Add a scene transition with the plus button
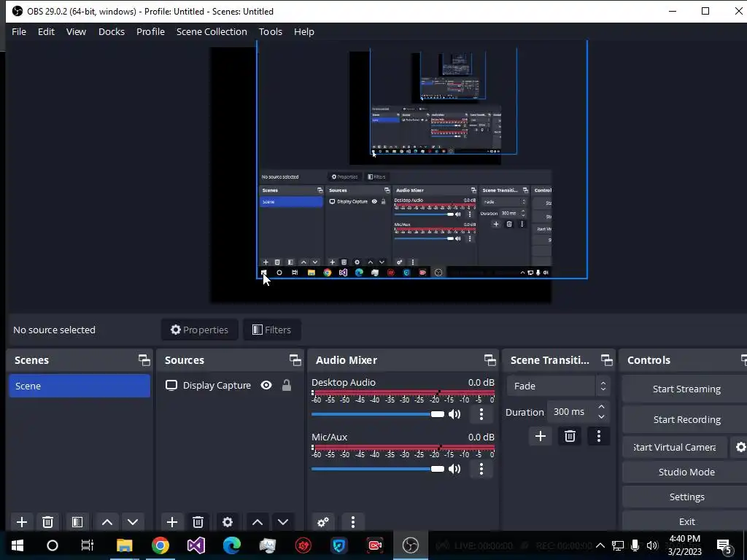Image resolution: width=747 pixels, height=560 pixels. click(541, 436)
